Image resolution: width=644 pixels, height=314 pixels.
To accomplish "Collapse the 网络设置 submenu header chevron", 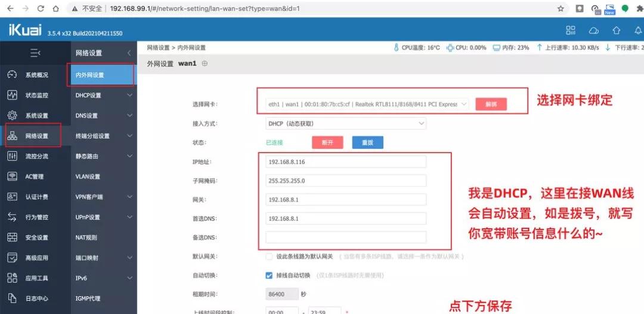I will 129,53.
